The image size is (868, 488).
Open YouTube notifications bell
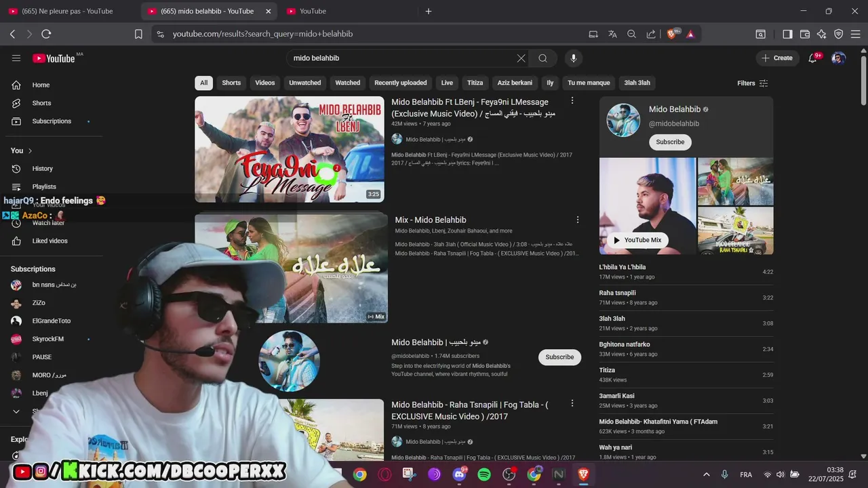812,58
